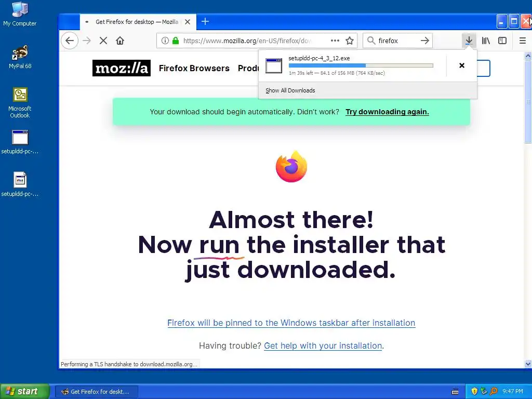
Task: Click Get Firefox taskbar window button
Action: (96, 392)
